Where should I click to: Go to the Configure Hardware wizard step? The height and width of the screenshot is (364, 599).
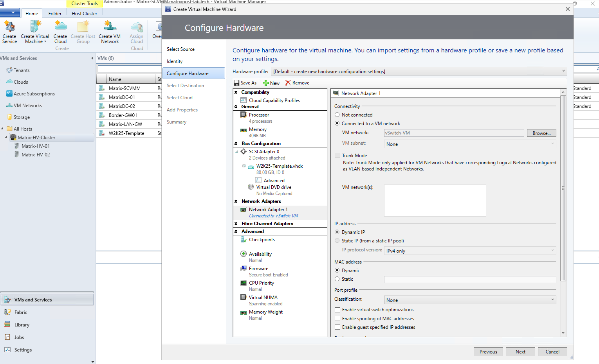click(x=194, y=74)
